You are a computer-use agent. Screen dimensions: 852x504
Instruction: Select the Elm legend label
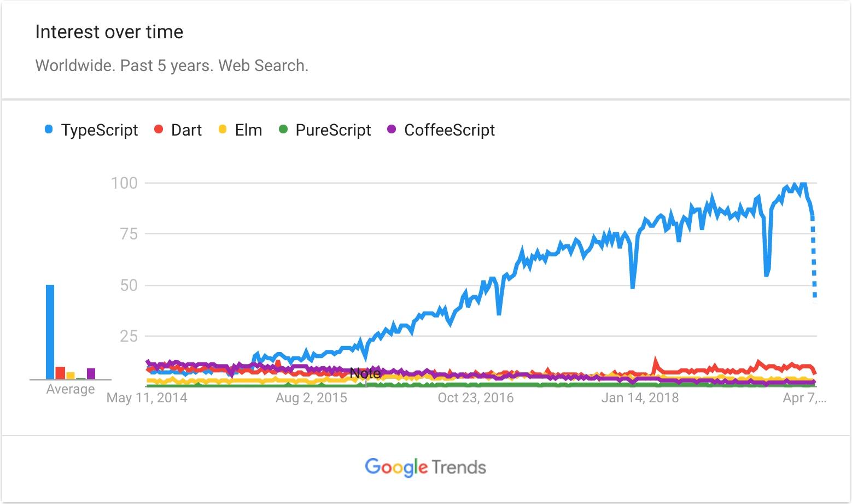tap(248, 130)
